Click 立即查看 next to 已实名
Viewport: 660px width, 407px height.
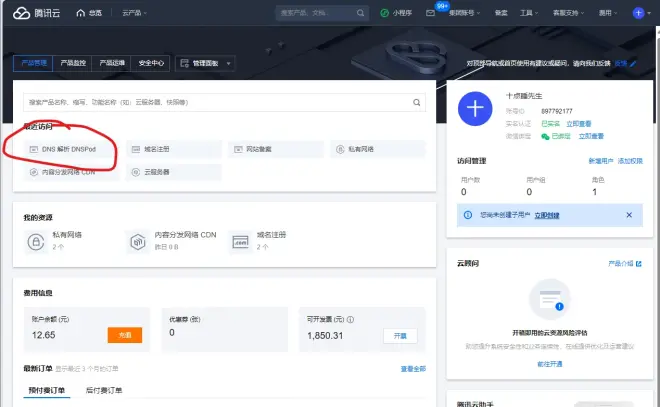(x=579, y=124)
